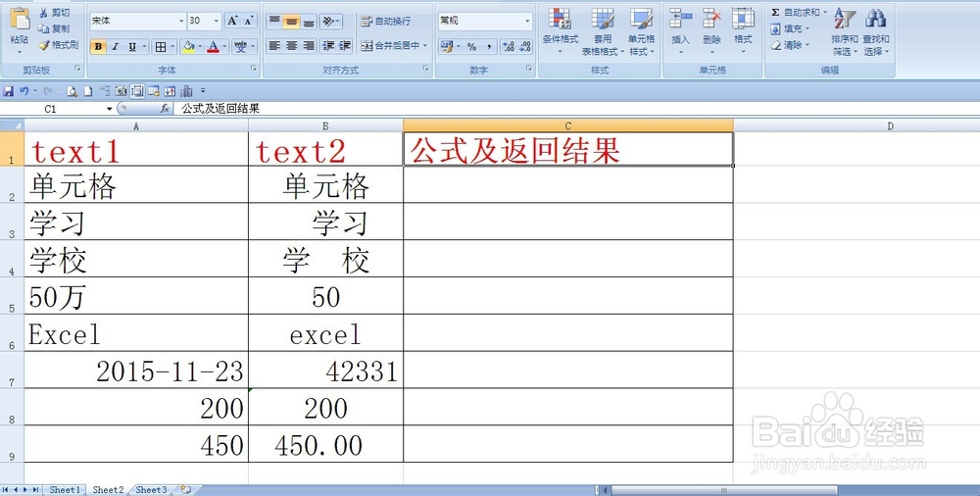
Task: Toggle bottom vertical alignment
Action: (x=309, y=22)
